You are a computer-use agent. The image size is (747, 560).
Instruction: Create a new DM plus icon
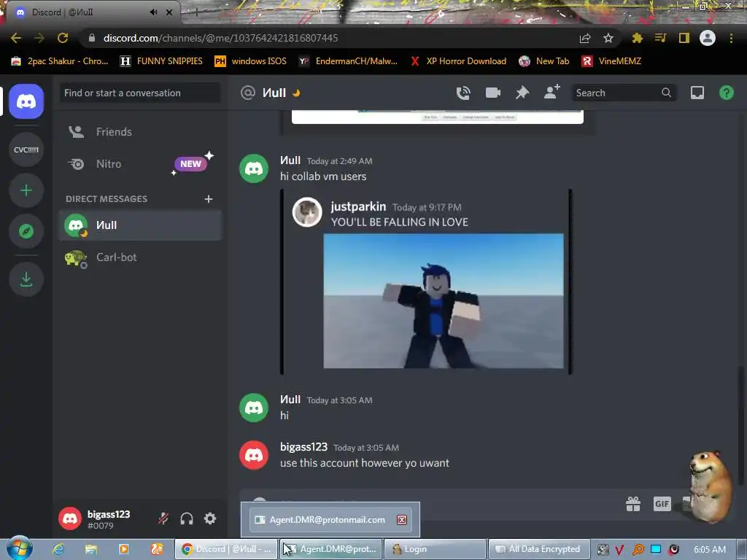click(x=208, y=199)
